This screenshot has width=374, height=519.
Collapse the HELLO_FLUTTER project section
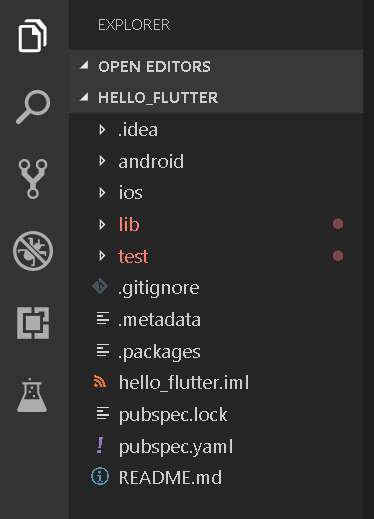216,97
